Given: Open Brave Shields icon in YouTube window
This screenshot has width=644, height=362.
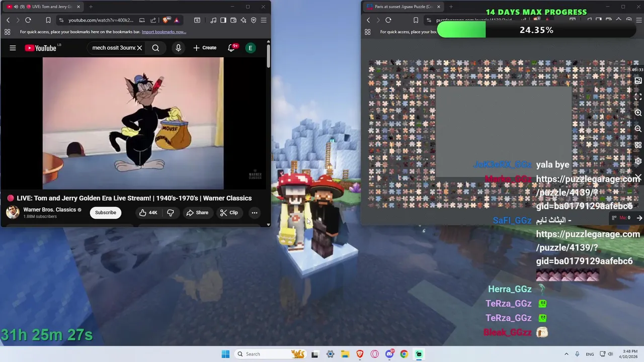Looking at the screenshot, I should point(166,20).
